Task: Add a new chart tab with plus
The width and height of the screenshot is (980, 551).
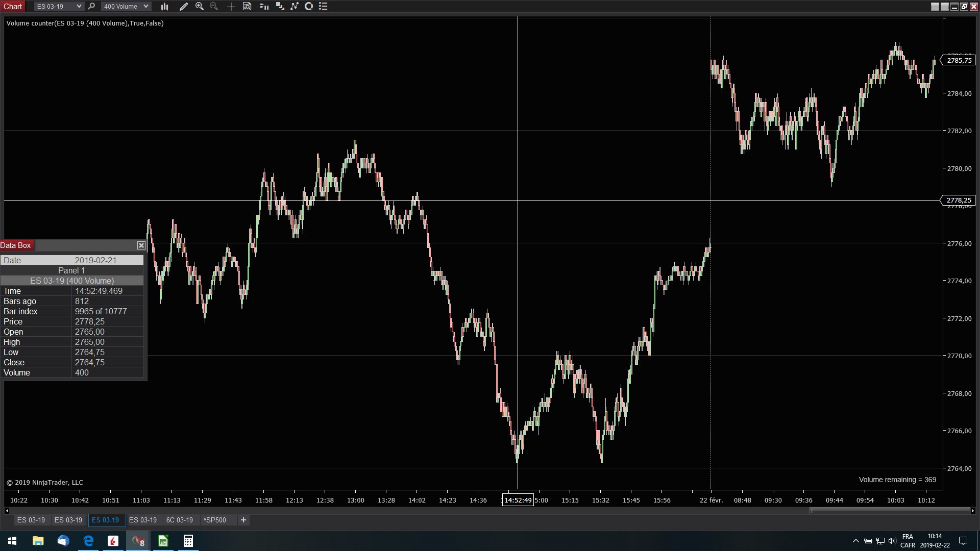Action: [x=243, y=520]
